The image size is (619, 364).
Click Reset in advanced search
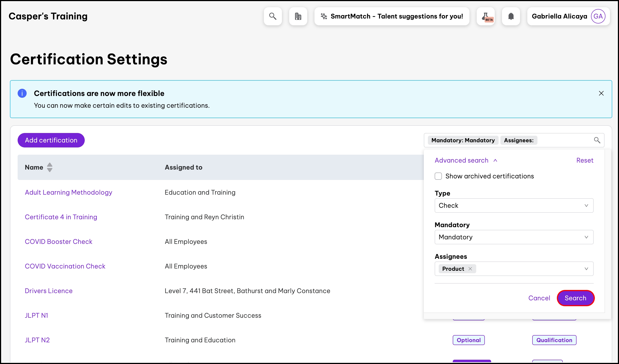click(x=585, y=160)
